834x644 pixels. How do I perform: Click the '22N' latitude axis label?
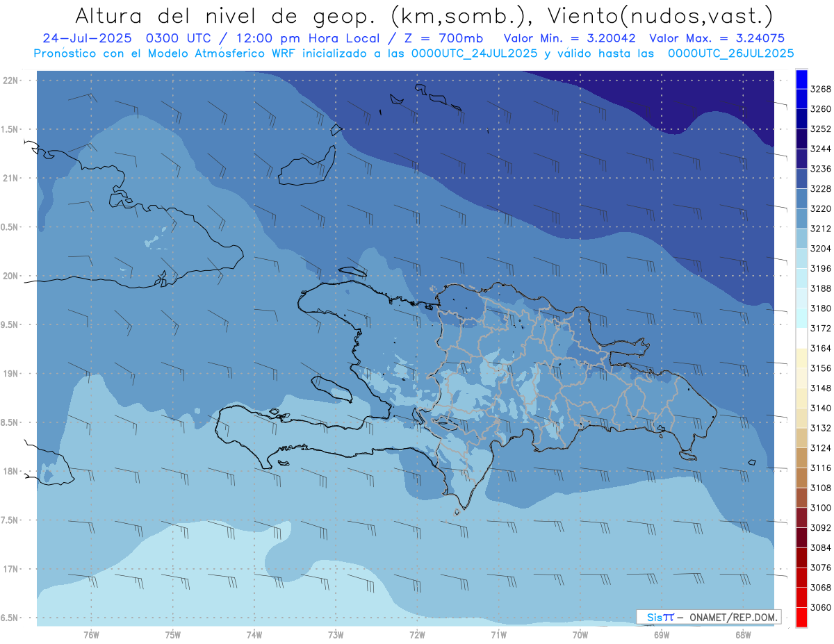[11, 81]
